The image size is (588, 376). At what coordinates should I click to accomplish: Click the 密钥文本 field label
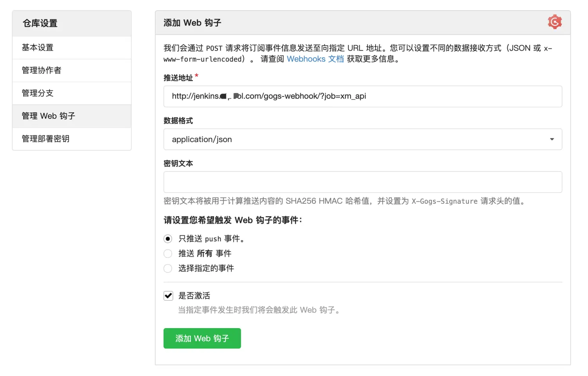click(178, 163)
